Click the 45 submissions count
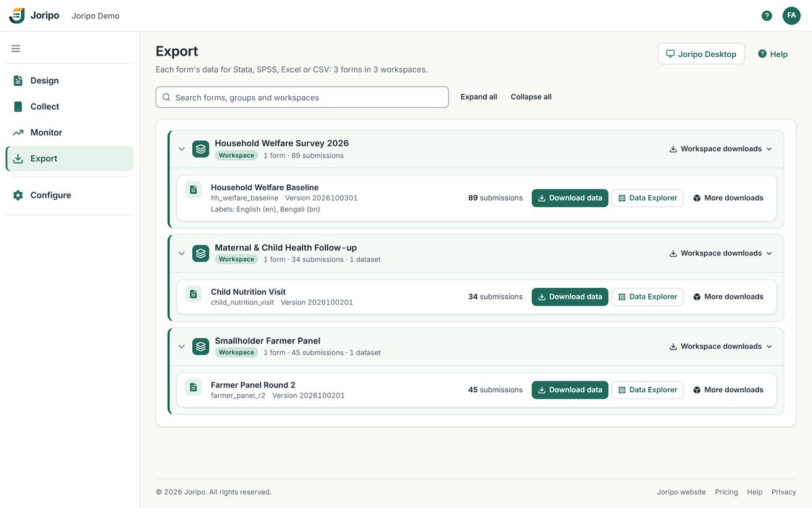This screenshot has width=812, height=508. [495, 389]
